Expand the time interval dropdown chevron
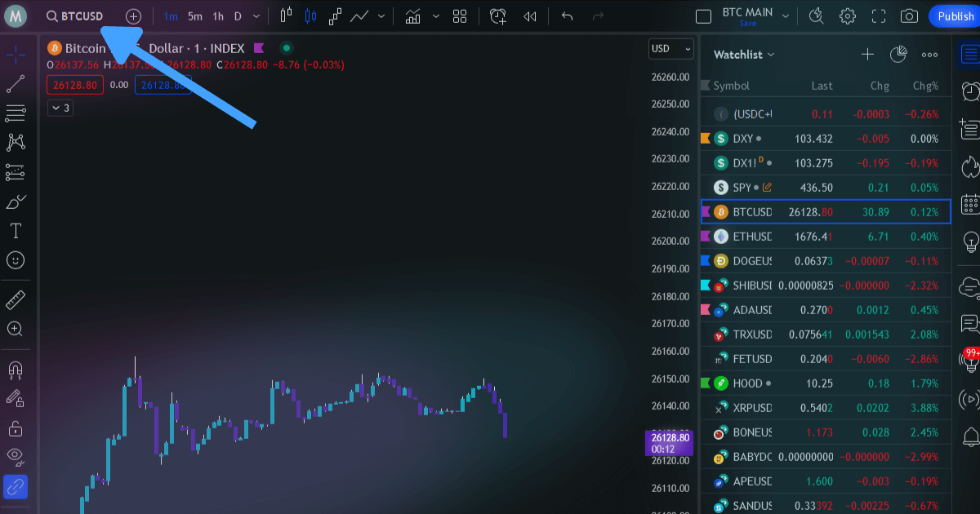 click(x=256, y=16)
